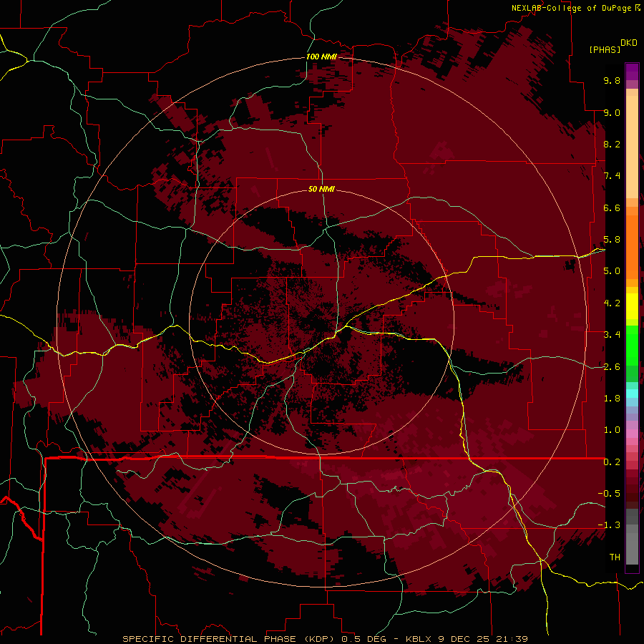Click the 9.8 value on the scale
644x644 pixels.
pyautogui.click(x=612, y=80)
